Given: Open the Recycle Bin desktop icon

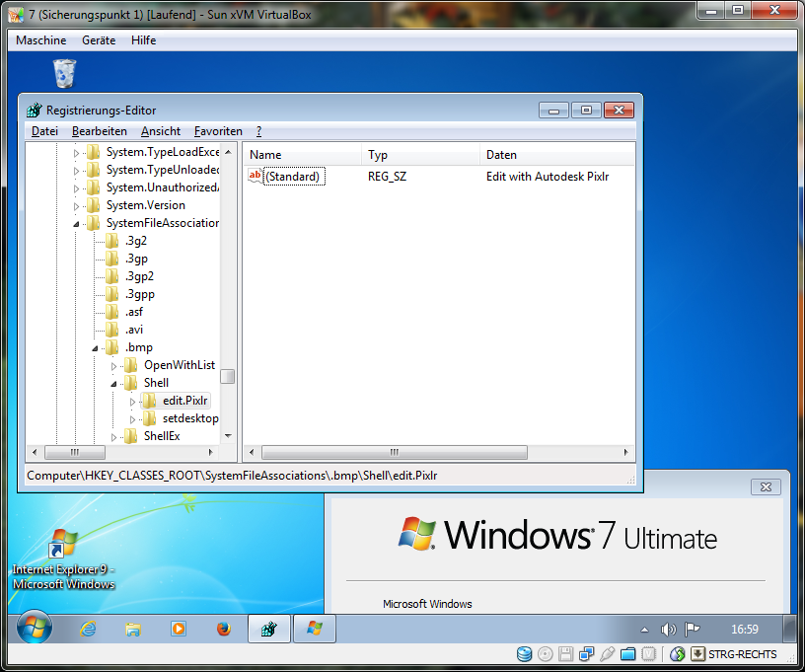Looking at the screenshot, I should coord(65,74).
